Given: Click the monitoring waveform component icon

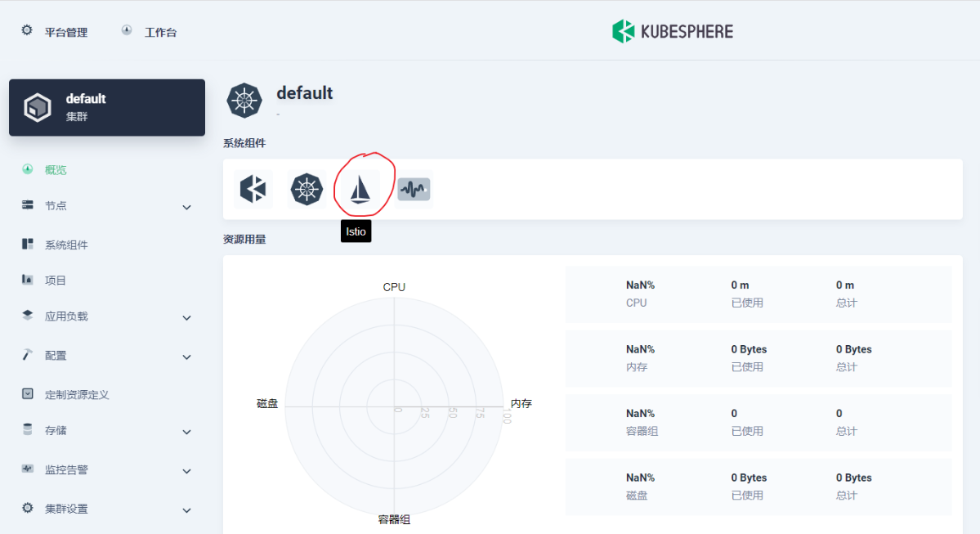Looking at the screenshot, I should click(414, 190).
